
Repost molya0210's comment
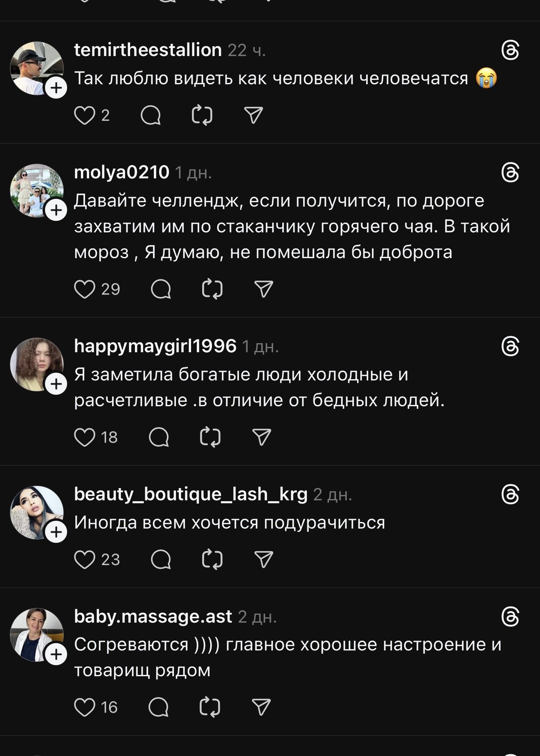tap(212, 289)
